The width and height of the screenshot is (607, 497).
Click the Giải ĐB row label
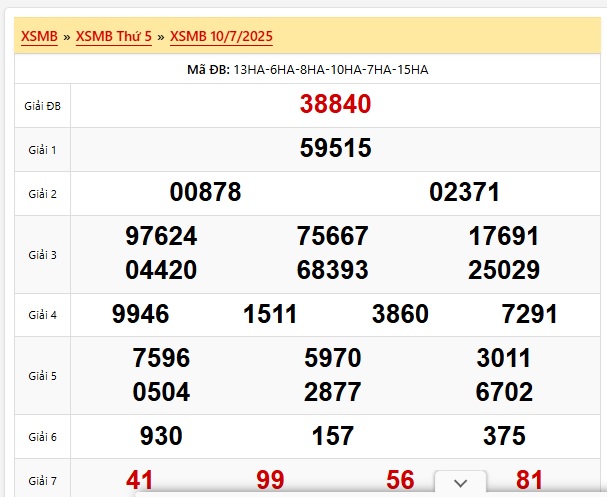click(43, 106)
